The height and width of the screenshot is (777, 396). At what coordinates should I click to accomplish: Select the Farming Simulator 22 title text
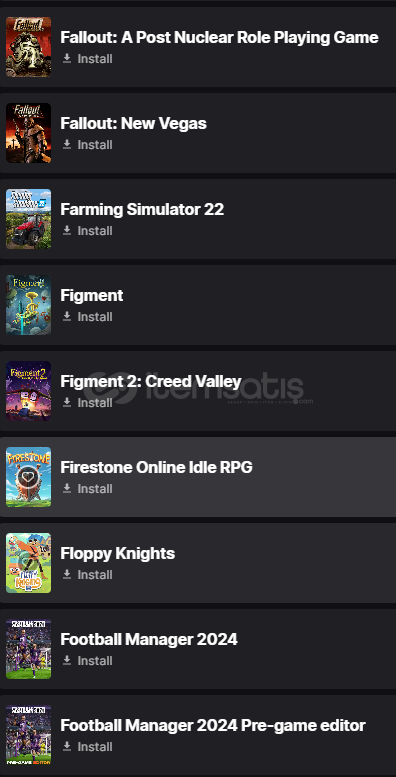142,210
